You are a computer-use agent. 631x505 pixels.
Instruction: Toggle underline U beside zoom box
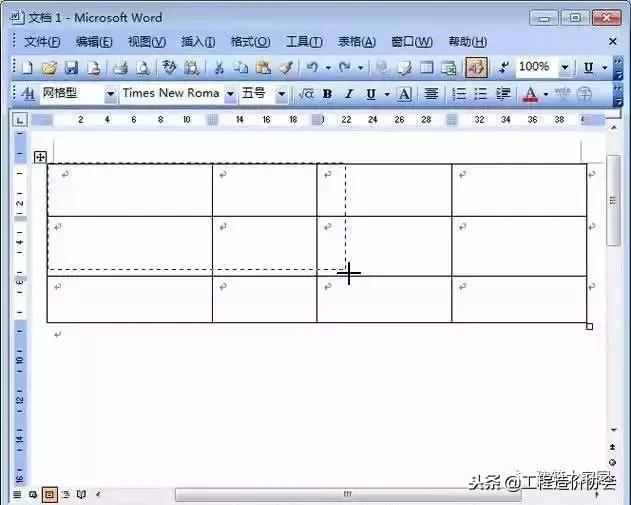[588, 68]
